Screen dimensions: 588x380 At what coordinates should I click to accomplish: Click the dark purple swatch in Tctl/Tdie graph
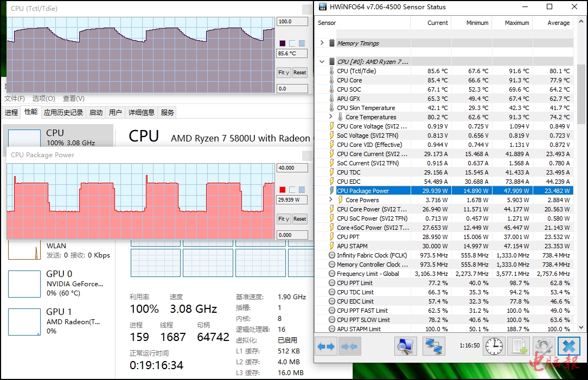(x=282, y=43)
